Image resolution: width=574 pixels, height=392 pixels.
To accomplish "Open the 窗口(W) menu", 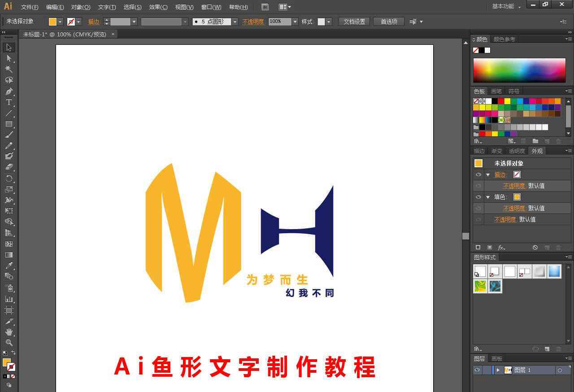I will (211, 7).
